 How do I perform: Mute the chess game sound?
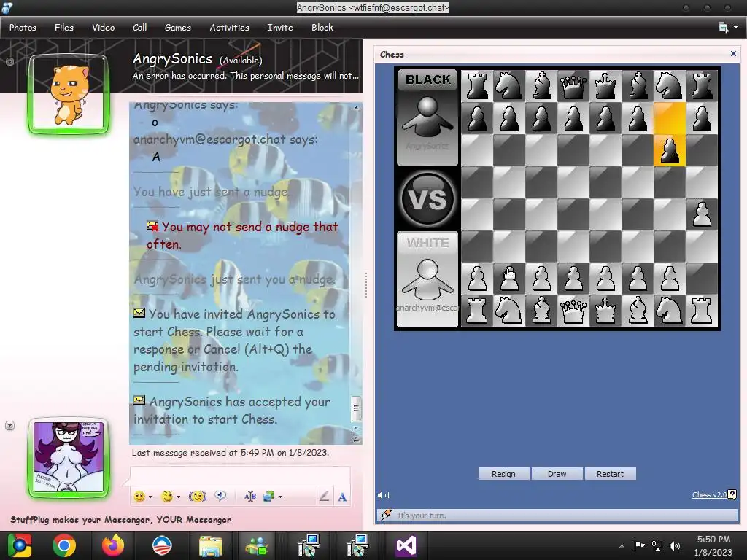point(383,495)
